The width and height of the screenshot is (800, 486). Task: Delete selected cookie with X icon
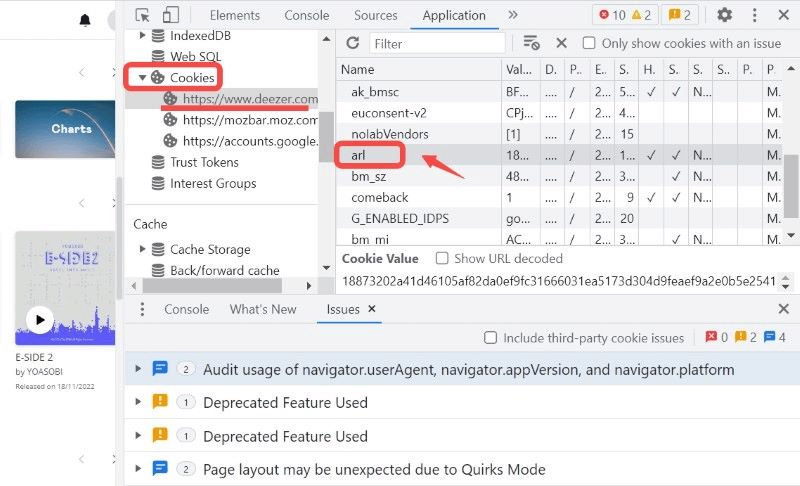tap(561, 43)
